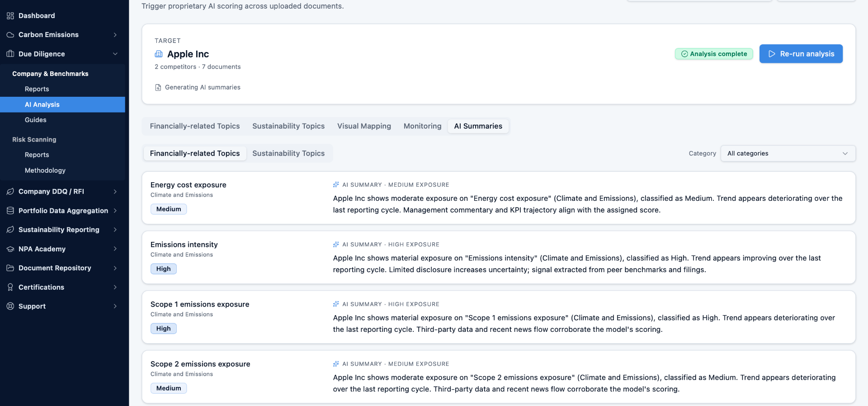
Task: Click the Portfolio Data Aggregation database icon
Action: tap(10, 211)
